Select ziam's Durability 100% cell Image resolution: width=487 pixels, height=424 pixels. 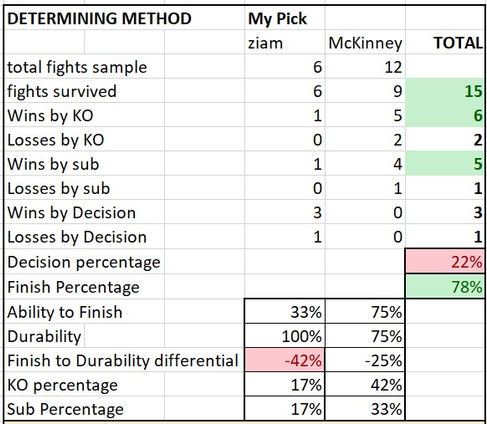(x=284, y=336)
